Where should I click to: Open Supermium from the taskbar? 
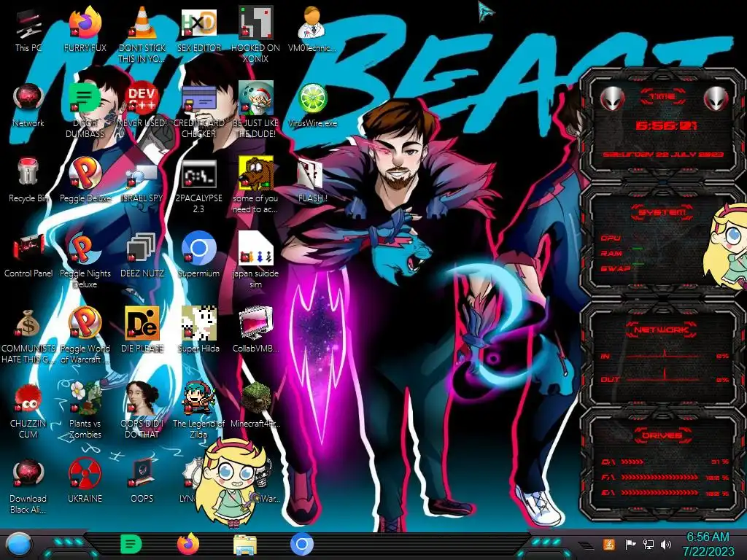pos(301,544)
